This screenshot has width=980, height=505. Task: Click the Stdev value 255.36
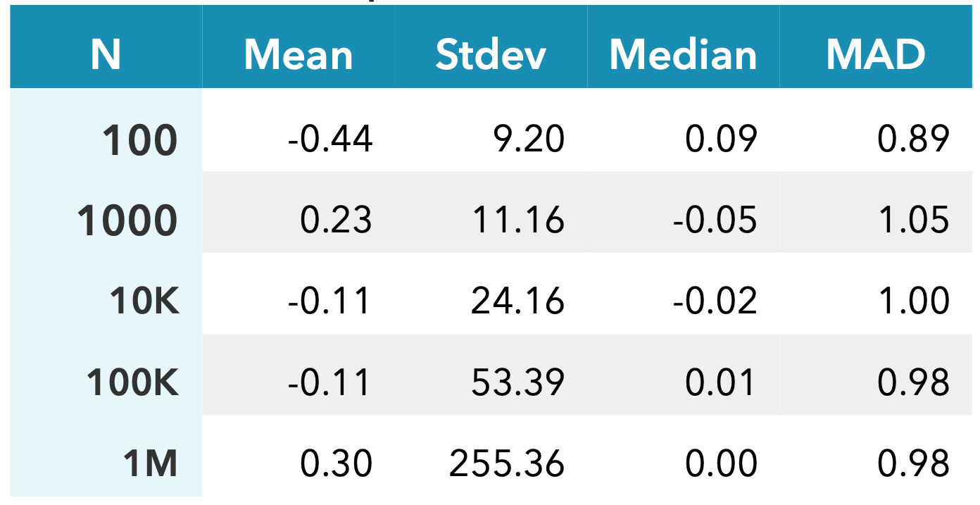[507, 464]
